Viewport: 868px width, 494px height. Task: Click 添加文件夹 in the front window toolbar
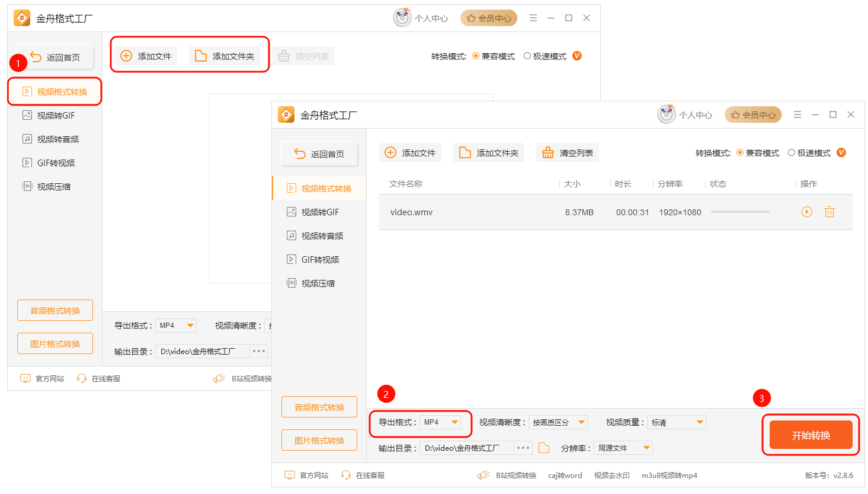pyautogui.click(x=489, y=152)
